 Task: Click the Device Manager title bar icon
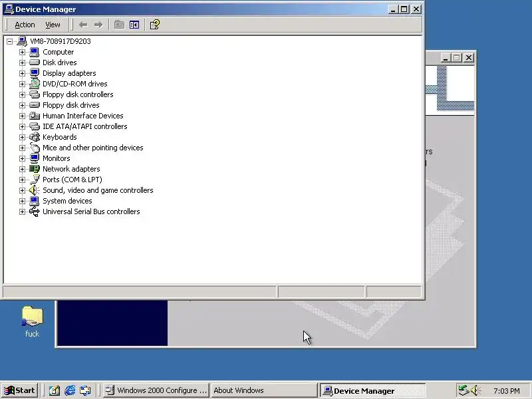9,9
